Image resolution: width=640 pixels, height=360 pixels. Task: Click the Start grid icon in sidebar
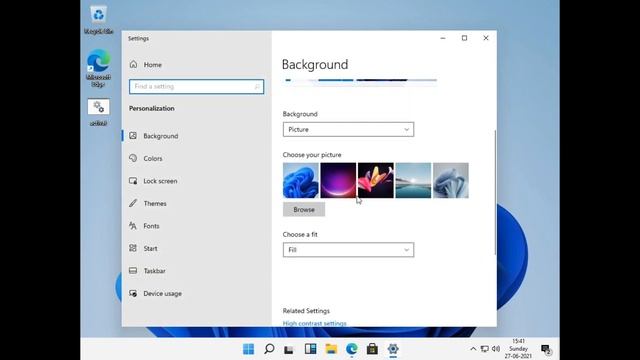coord(133,248)
